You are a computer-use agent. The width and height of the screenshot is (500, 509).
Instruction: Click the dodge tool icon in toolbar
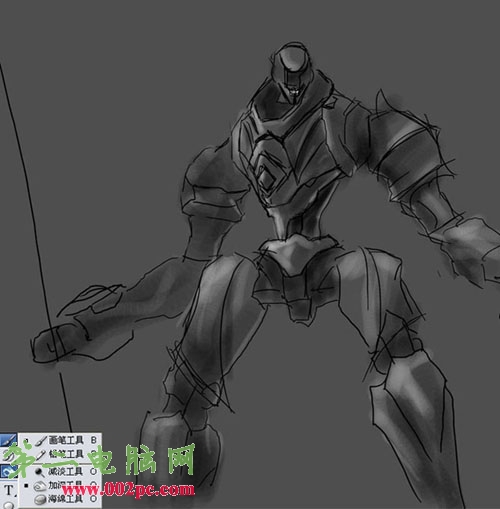pos(7,472)
